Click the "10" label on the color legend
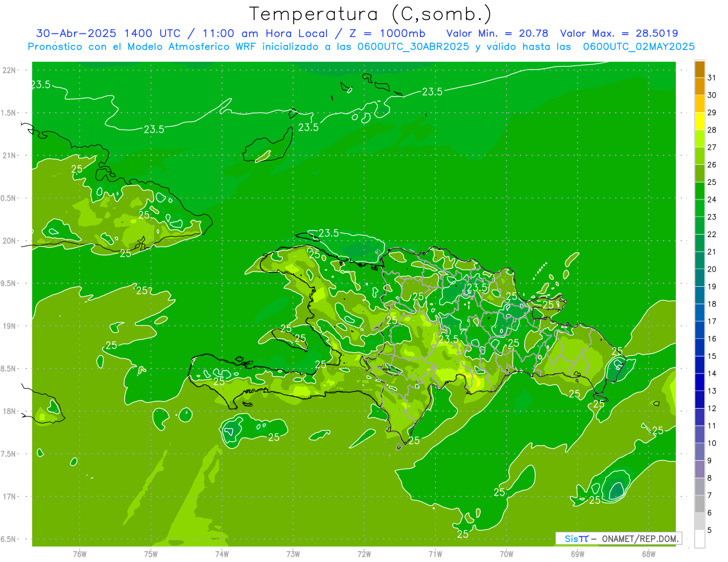This screenshot has height=562, width=728. (x=712, y=443)
